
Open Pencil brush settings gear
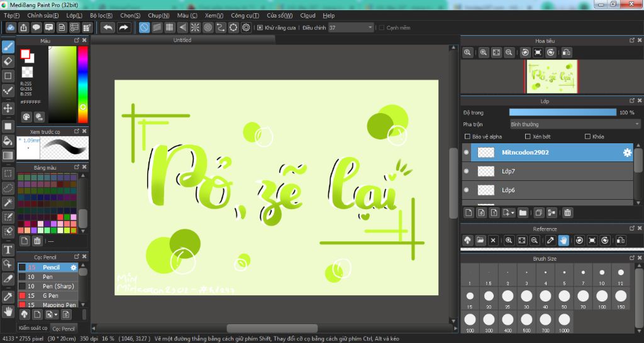click(x=74, y=267)
